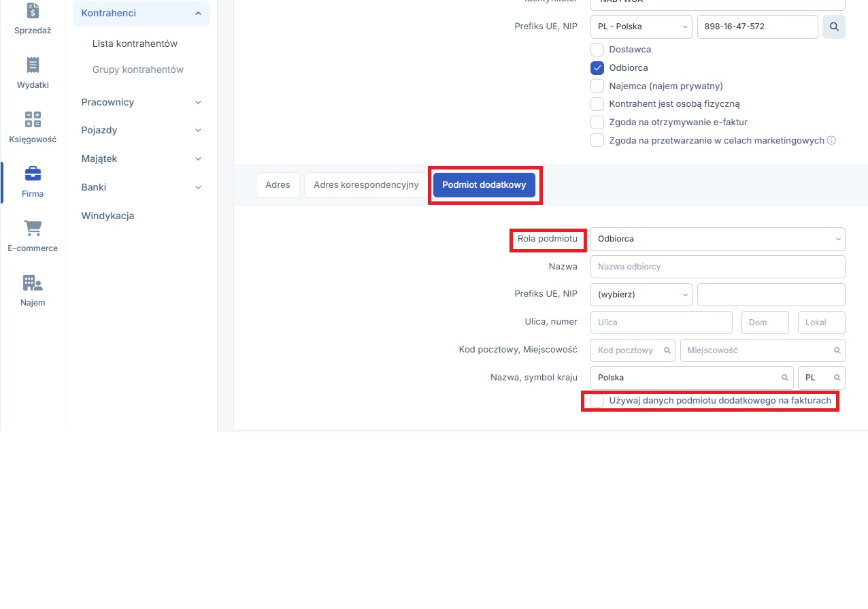Tick the Dostawca checkbox
Viewport: 868px width, 609px height.
(x=597, y=50)
